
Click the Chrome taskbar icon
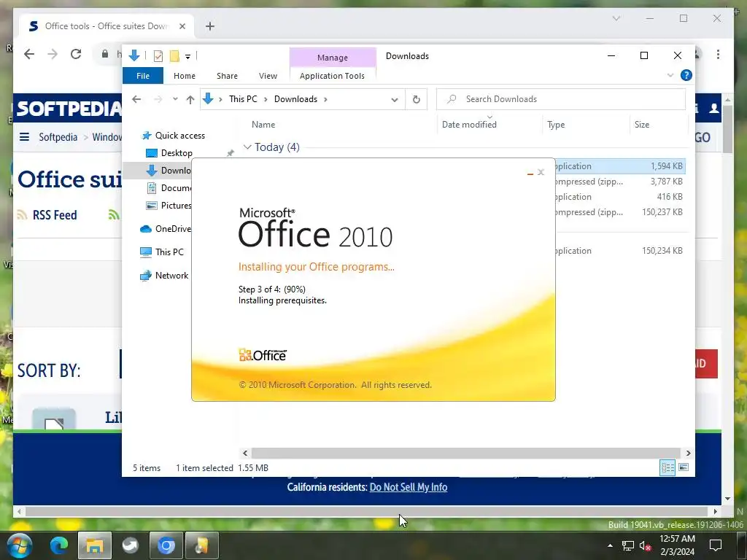point(166,545)
